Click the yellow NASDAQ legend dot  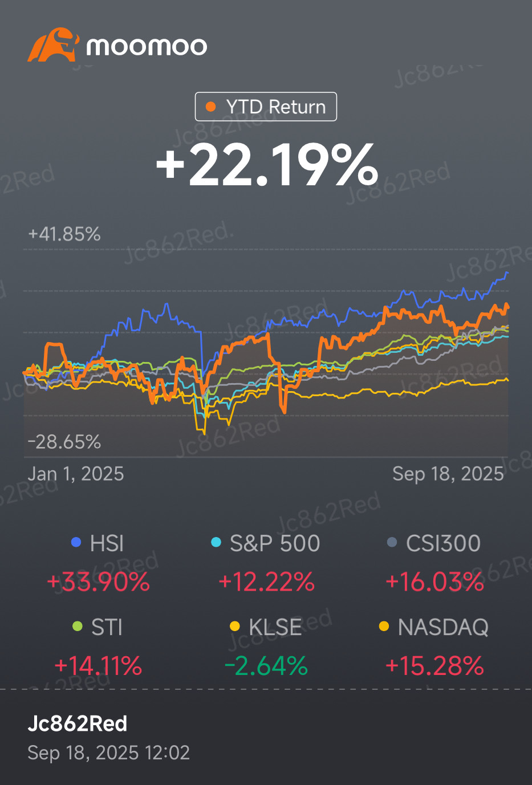(384, 627)
